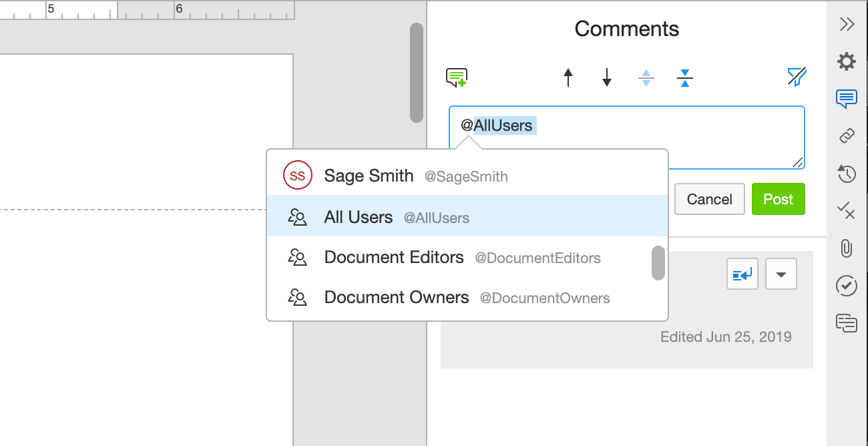Screen dimensions: 868x446
Task: Collapse the side panel with double chevron
Action: coord(847,25)
